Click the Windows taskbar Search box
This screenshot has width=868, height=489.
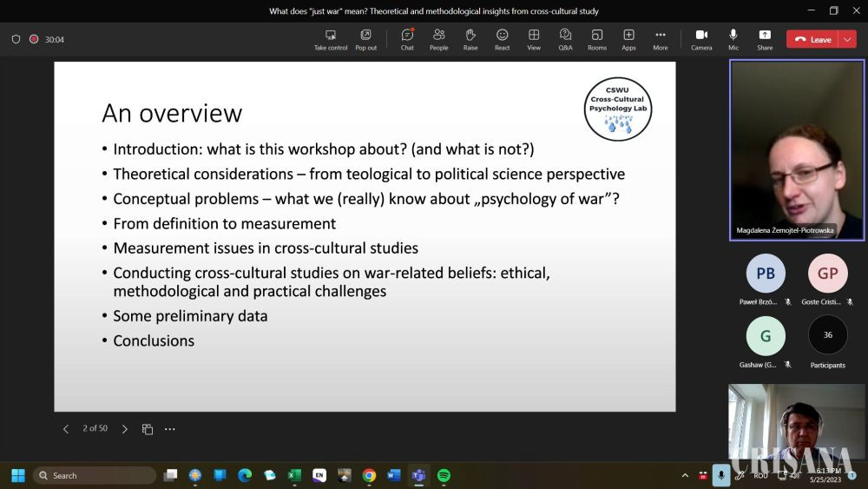click(x=95, y=475)
